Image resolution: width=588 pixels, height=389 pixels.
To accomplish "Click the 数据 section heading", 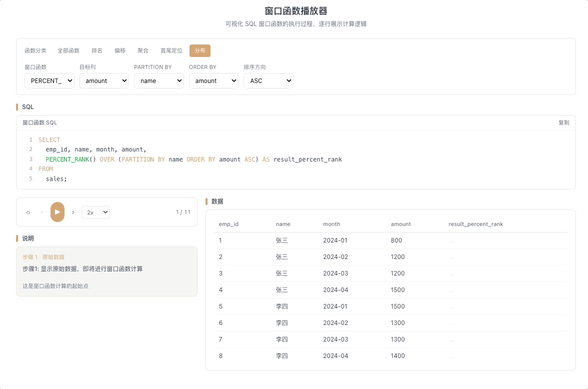I will [x=217, y=201].
